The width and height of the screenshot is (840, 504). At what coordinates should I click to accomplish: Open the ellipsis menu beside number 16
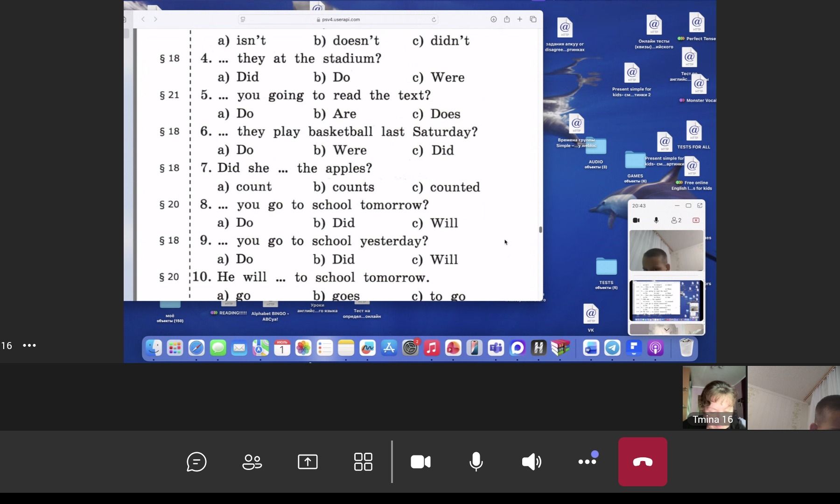click(29, 345)
